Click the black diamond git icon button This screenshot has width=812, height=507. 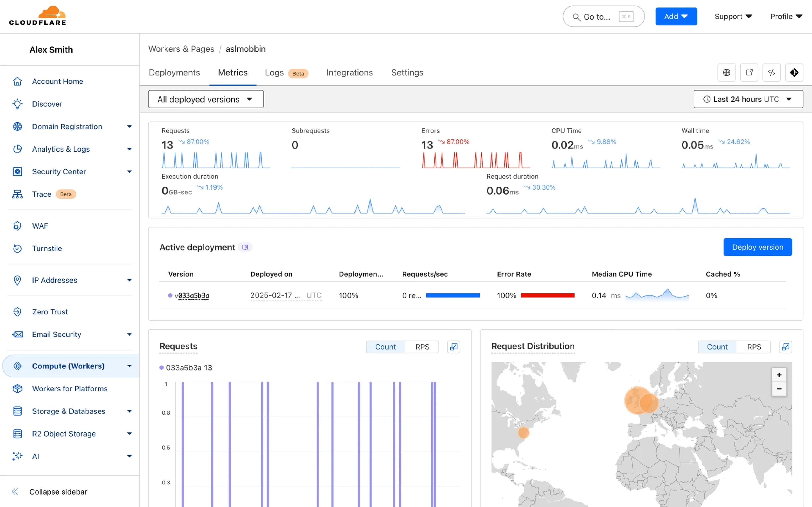pos(794,73)
